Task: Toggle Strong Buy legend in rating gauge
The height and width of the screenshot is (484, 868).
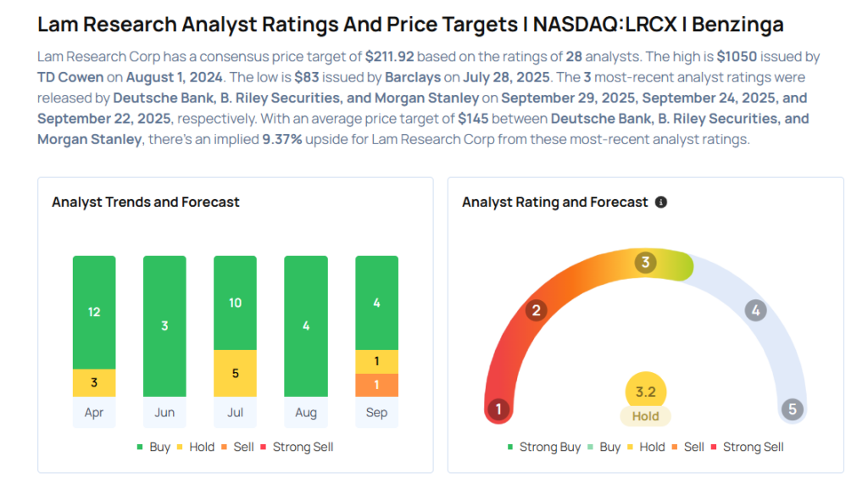Action: click(543, 447)
